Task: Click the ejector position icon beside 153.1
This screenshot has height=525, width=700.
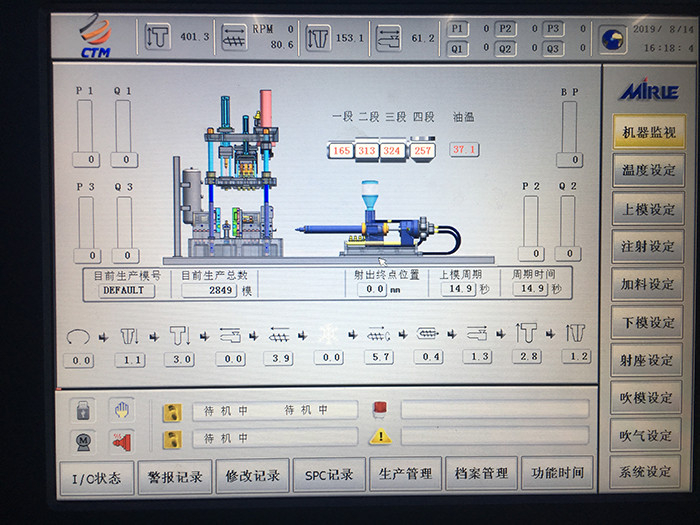Action: tap(318, 38)
